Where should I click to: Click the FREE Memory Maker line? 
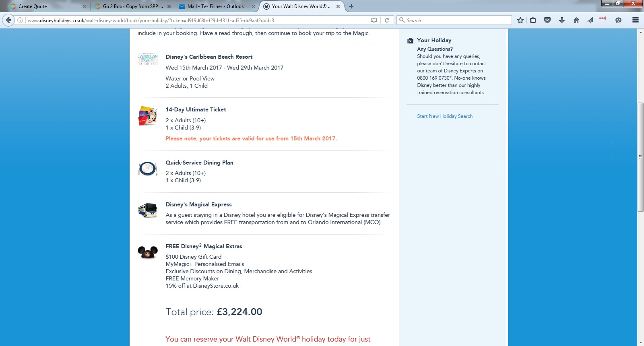[x=192, y=278]
